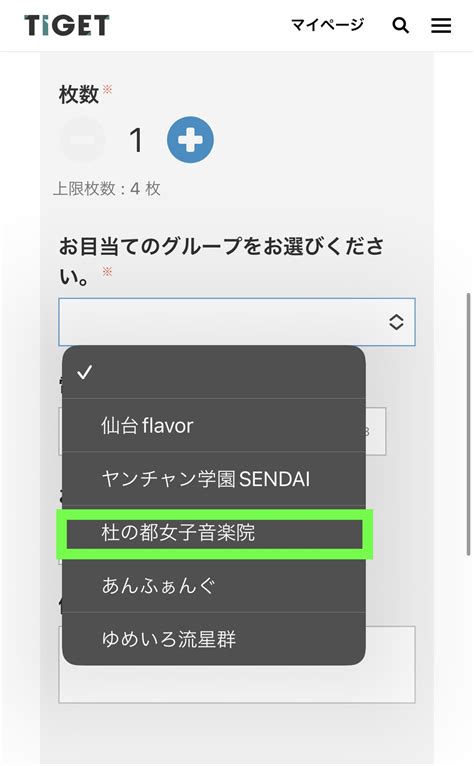Click the magnifying glass search icon

point(401,25)
